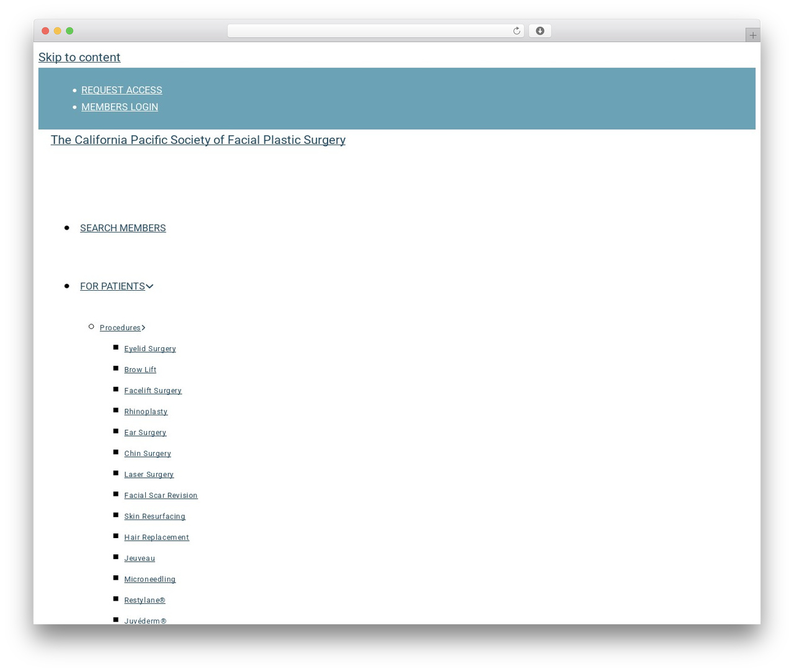Image resolution: width=794 pixels, height=672 pixels.
Task: Open the Jeuveau link
Action: [140, 559]
